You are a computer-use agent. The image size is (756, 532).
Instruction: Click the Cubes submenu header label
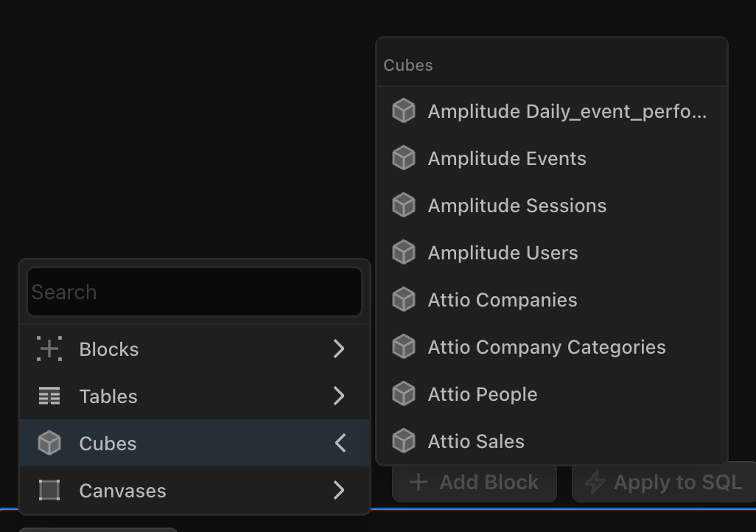[x=408, y=65]
